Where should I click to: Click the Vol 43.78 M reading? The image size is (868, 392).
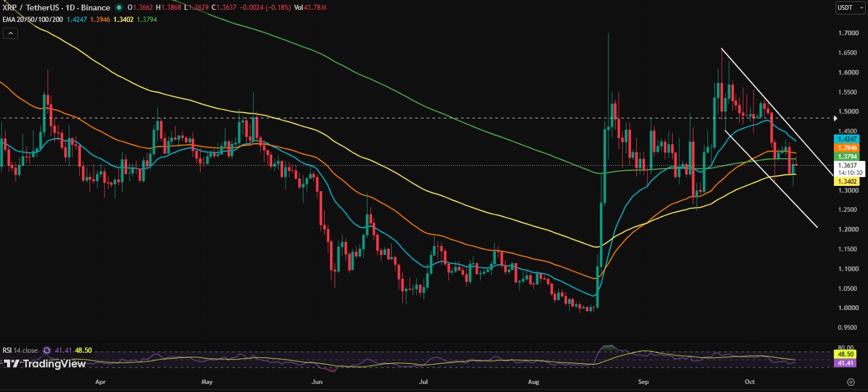click(310, 8)
